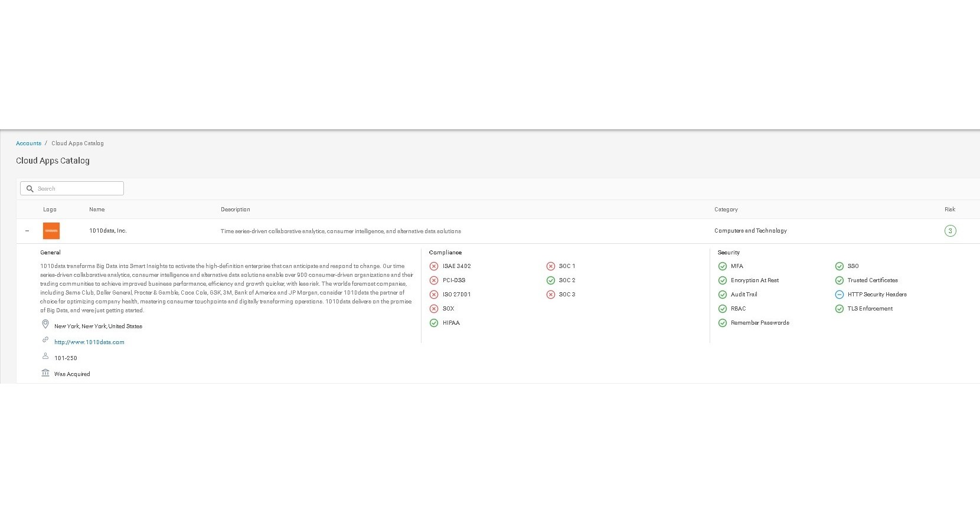Click the Remember Passwords label
Image resolution: width=980 pixels, height=513 pixels.
pyautogui.click(x=760, y=323)
